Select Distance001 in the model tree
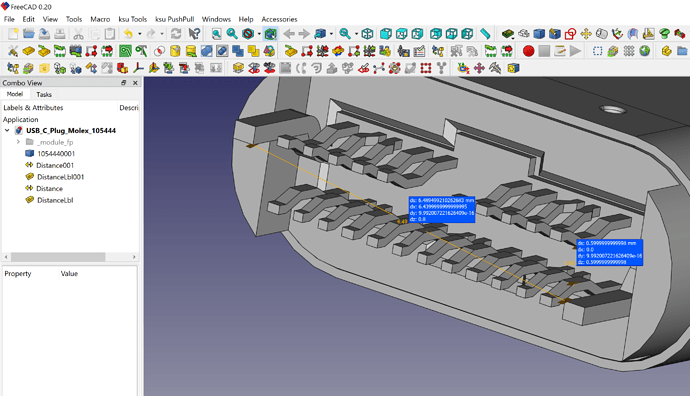This screenshot has width=690, height=396. point(55,165)
